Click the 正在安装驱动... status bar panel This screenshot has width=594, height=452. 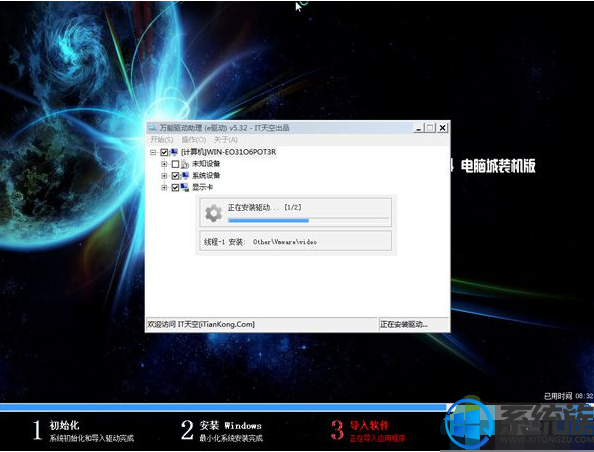click(414, 325)
